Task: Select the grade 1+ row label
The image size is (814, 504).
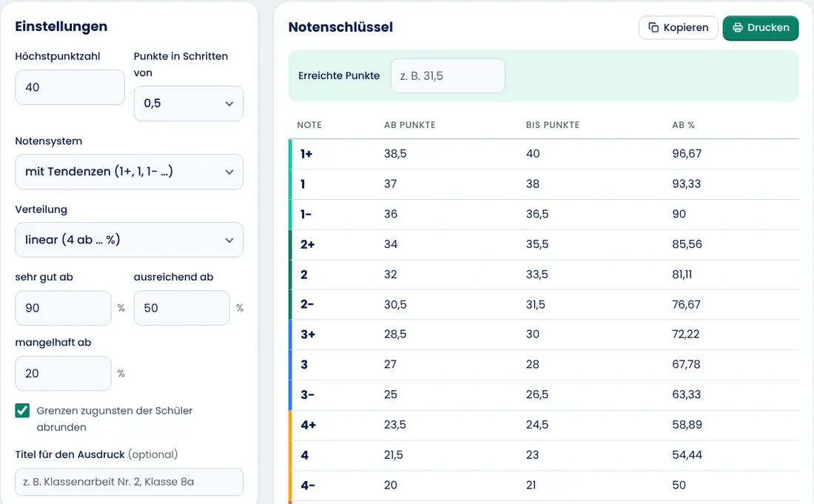Action: 306,154
